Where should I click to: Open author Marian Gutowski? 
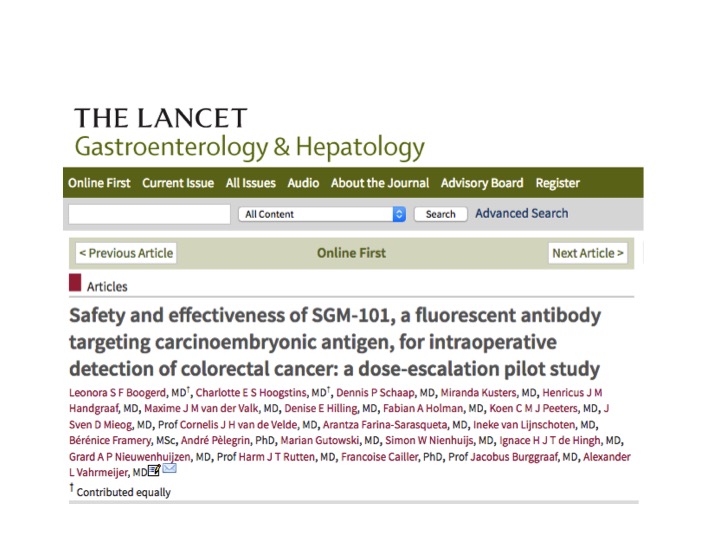point(320,440)
